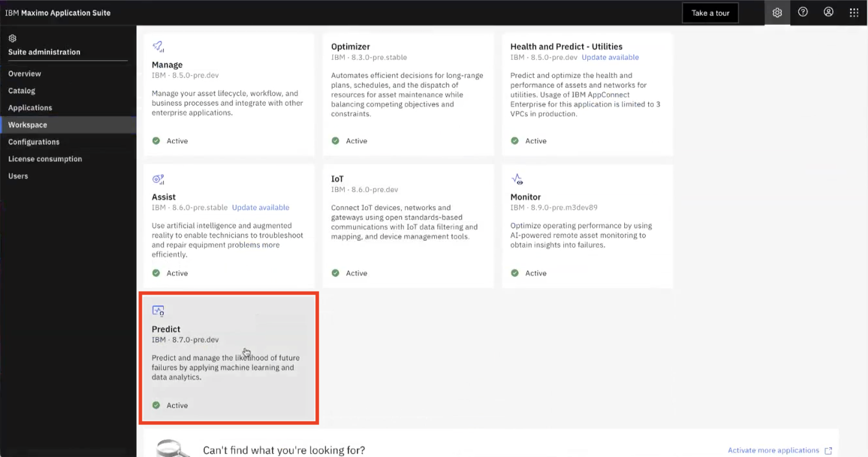Click the Manage green Active status icon

click(x=156, y=141)
